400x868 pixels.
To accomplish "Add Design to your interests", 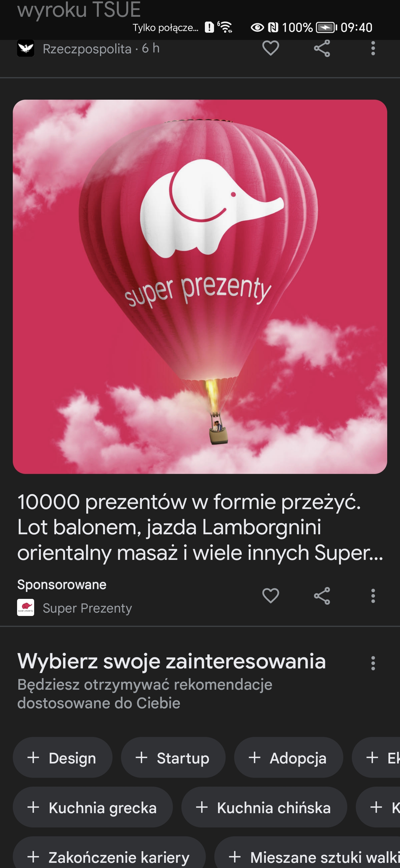I will coord(62,757).
